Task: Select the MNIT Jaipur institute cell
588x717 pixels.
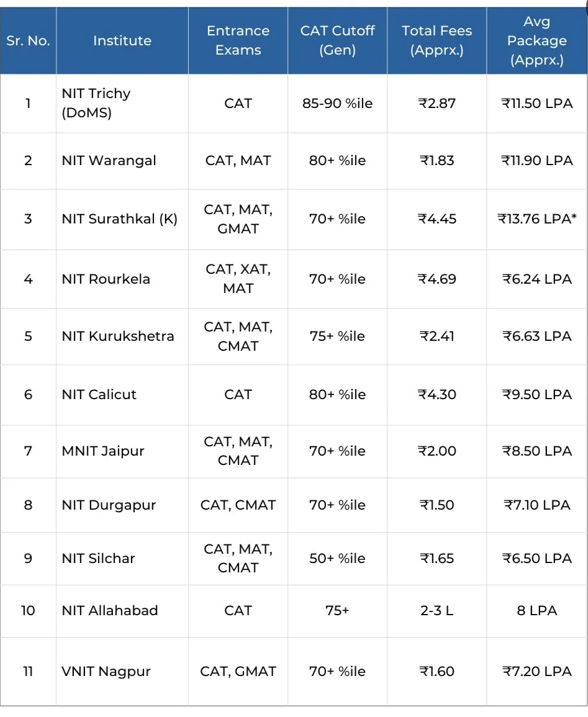Action: point(103,451)
